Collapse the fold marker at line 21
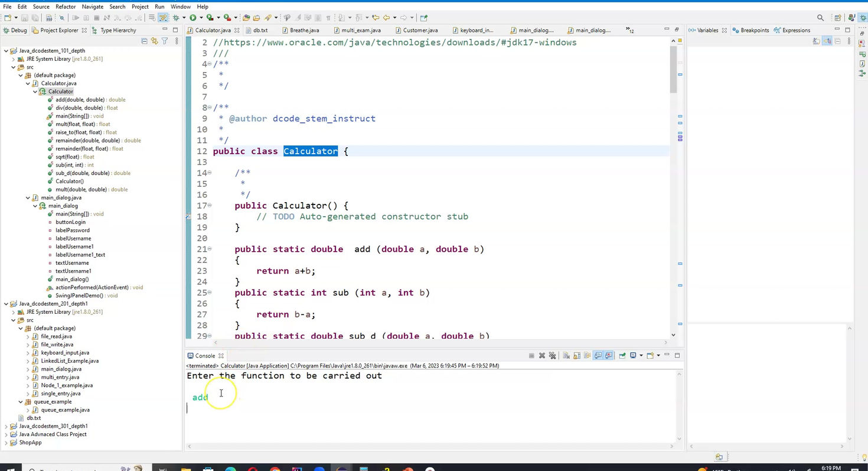The width and height of the screenshot is (868, 471). click(x=210, y=249)
